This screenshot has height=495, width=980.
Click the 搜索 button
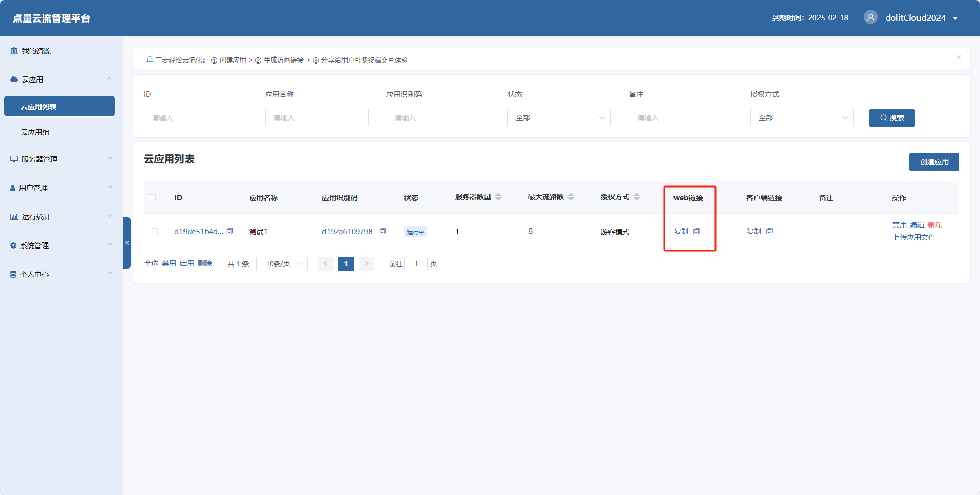pos(891,118)
